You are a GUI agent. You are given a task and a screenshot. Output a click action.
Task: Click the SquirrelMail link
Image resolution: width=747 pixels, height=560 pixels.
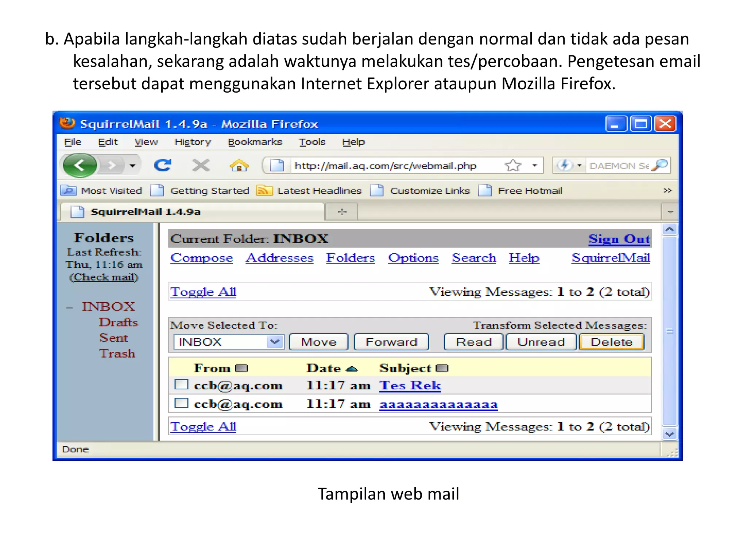(611, 258)
